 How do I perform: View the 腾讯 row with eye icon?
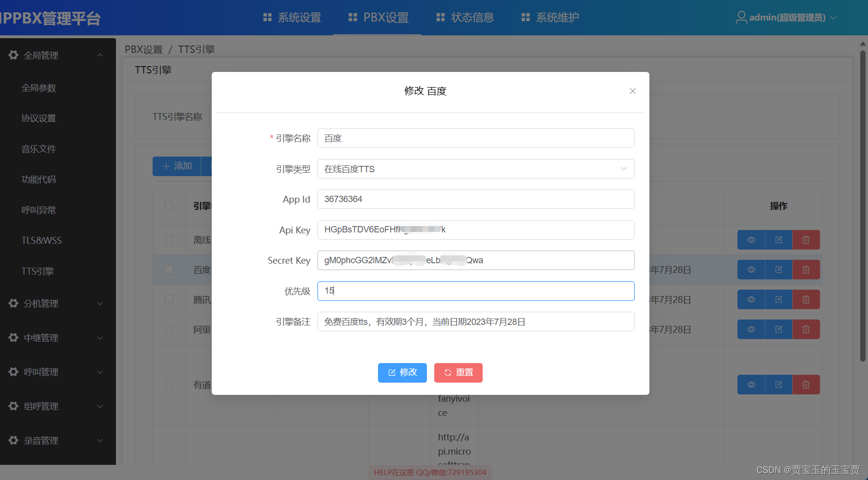point(751,299)
